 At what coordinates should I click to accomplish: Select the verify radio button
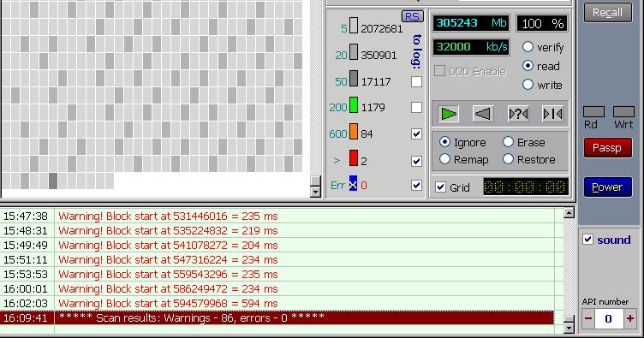(x=528, y=47)
